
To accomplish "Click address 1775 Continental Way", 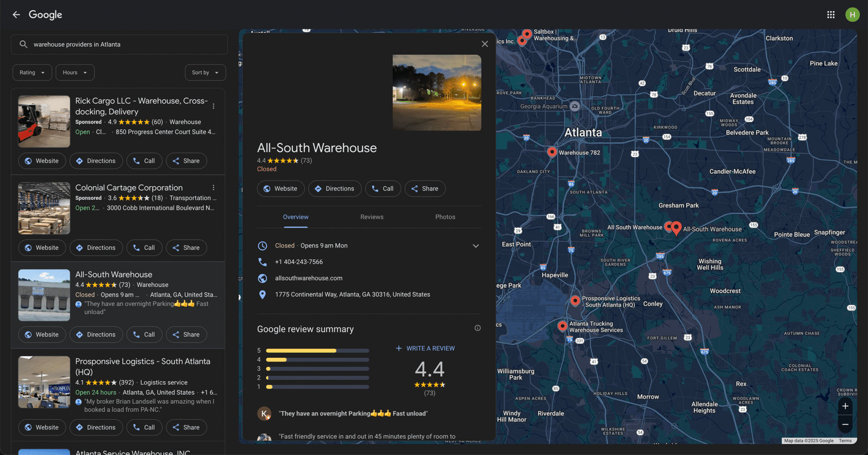I will tap(353, 295).
